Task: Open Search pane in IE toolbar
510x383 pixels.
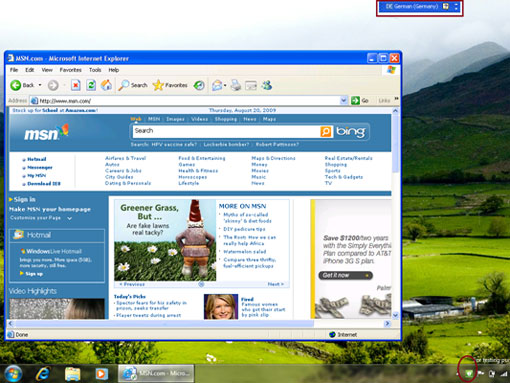Action: 133,85
